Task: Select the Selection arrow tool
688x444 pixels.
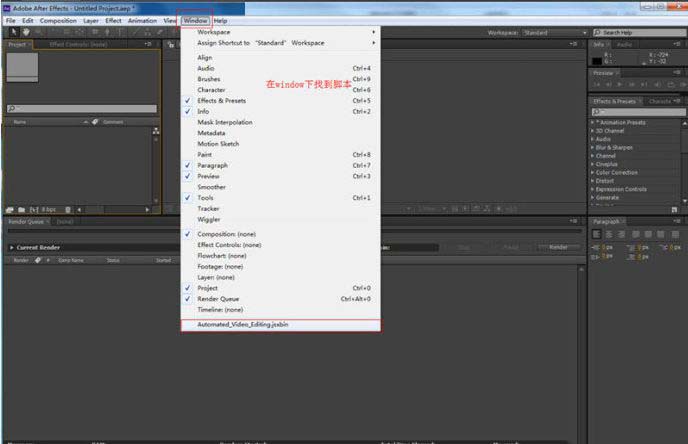Action: [x=10, y=32]
